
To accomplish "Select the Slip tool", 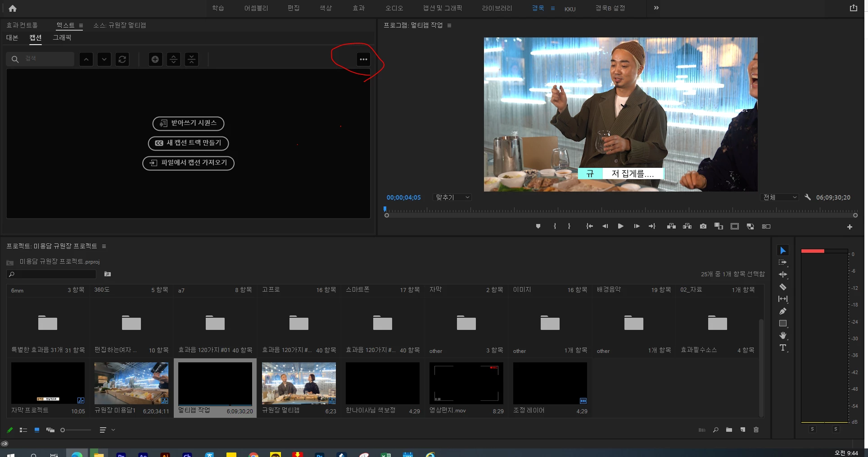I will point(783,299).
